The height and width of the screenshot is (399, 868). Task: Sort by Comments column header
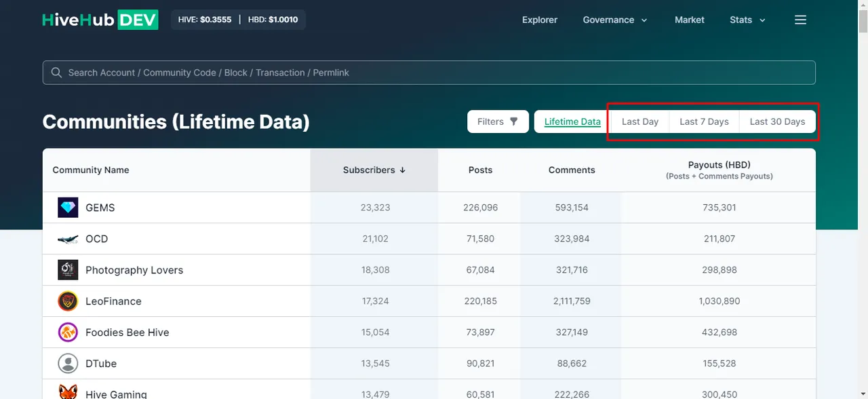tap(572, 170)
